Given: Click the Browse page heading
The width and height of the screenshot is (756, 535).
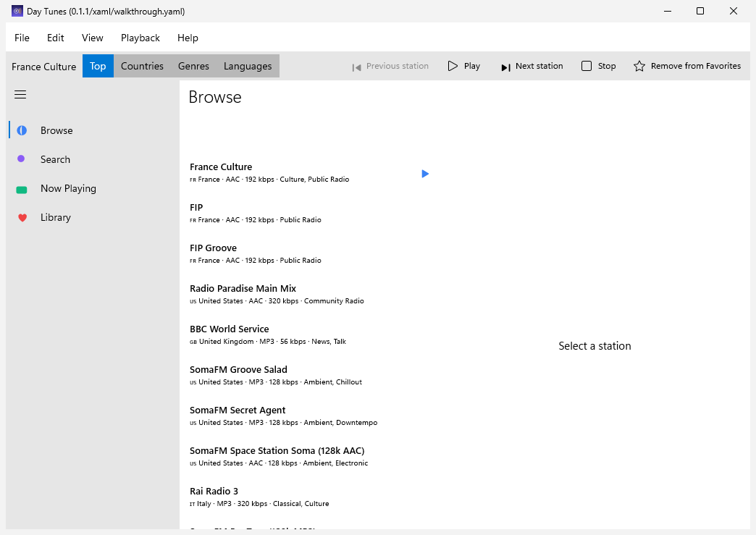Looking at the screenshot, I should [215, 97].
